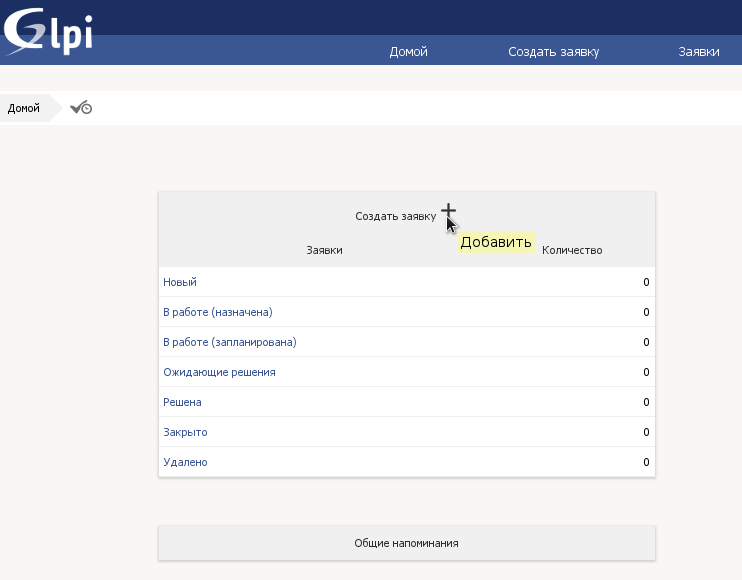Open the Заявки top menu item

click(x=699, y=52)
